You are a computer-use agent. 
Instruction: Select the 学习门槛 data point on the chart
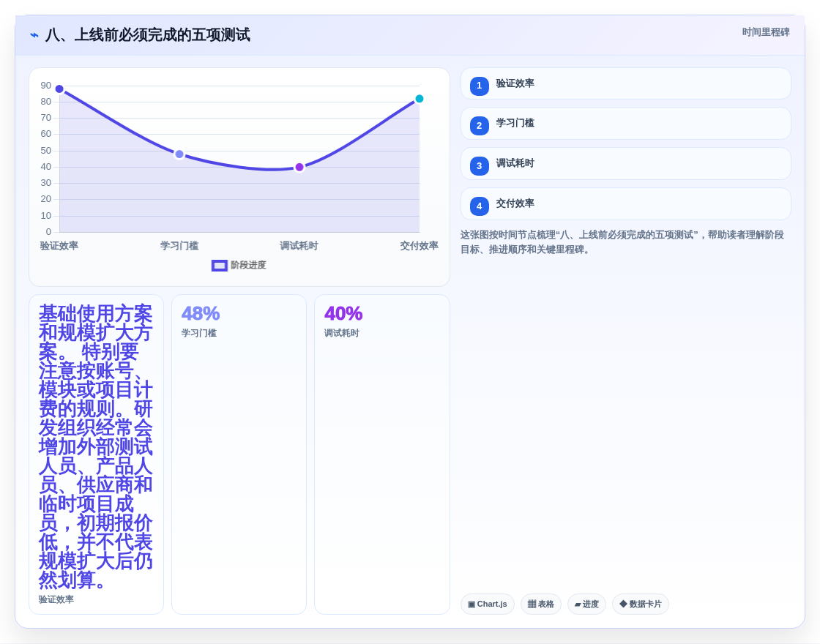pos(179,154)
